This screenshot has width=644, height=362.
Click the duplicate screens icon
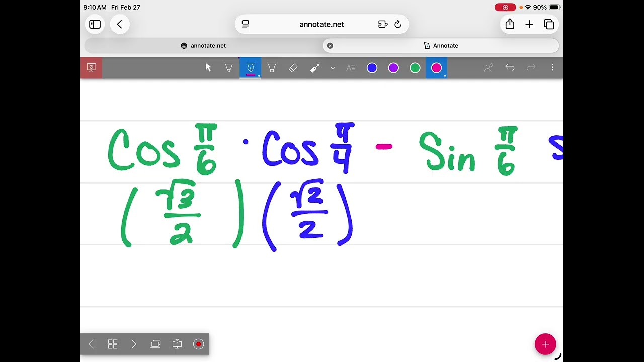[155, 344]
